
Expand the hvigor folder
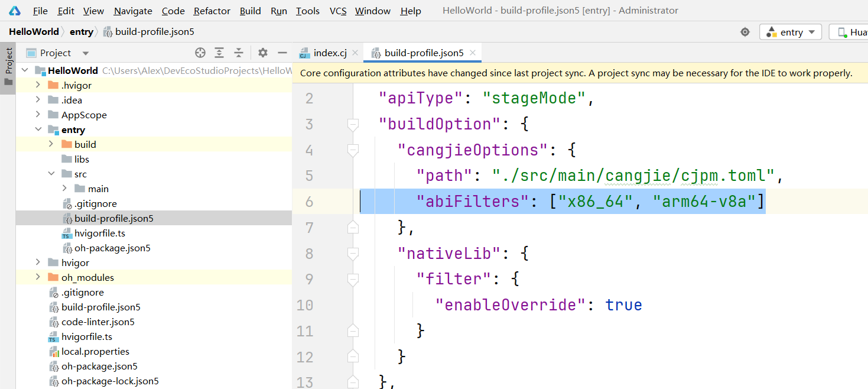click(38, 262)
